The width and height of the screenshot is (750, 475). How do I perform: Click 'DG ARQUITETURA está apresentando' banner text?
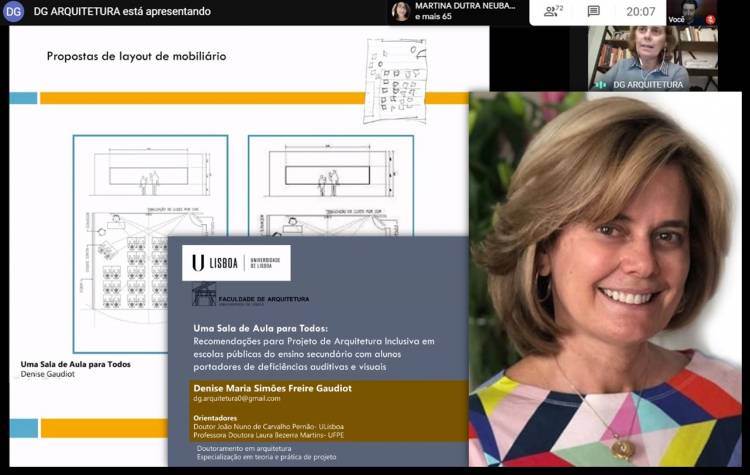tap(121, 11)
